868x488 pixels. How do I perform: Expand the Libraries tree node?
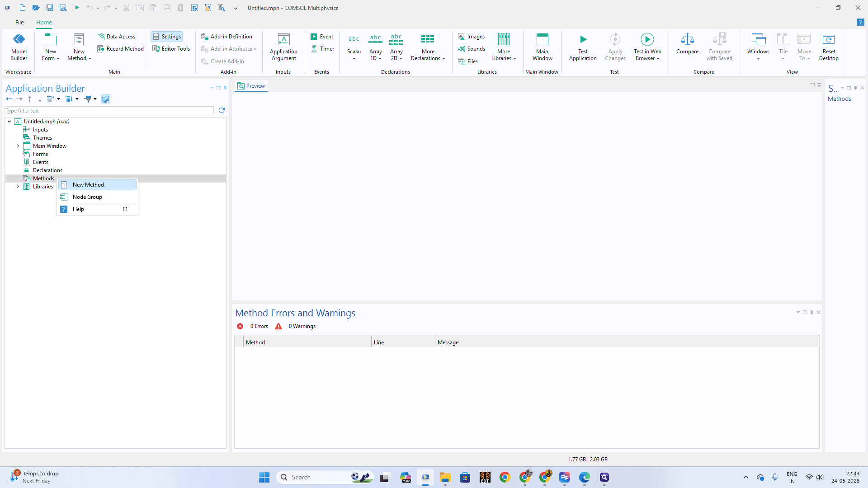tap(18, 187)
